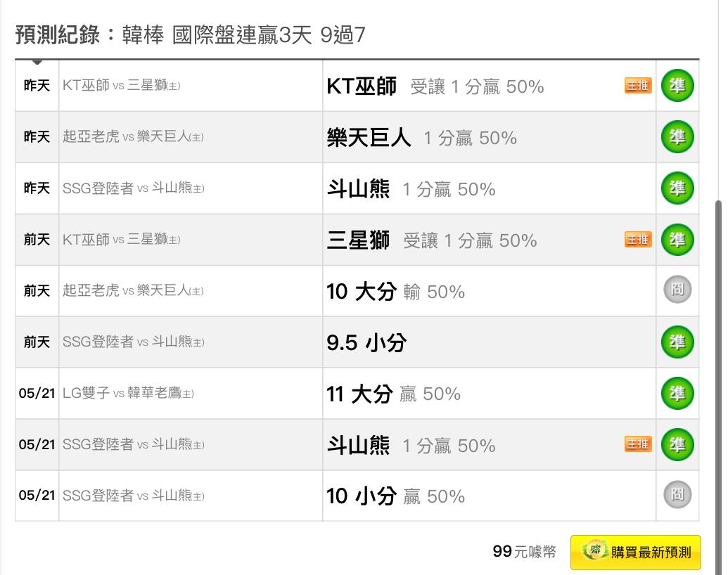Viewport: 728px width, 575px height.
Task: Click green 準 icon for KT巫師 prediction yesterday
Action: click(677, 86)
